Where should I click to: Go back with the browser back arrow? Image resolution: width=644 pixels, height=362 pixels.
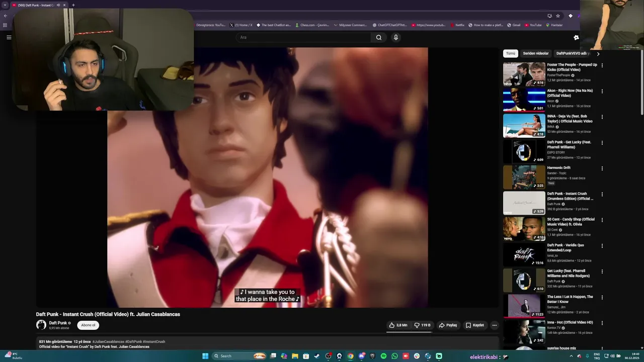[x=6, y=16]
